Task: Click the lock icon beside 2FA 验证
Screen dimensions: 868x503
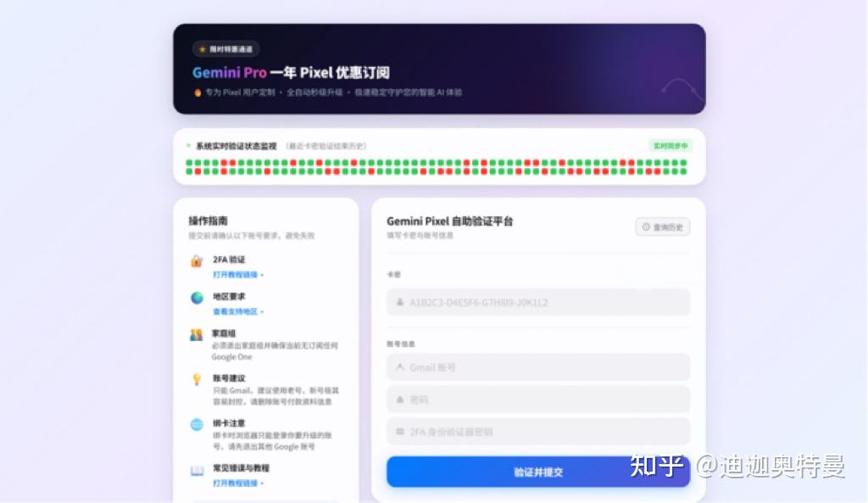Action: point(197,261)
